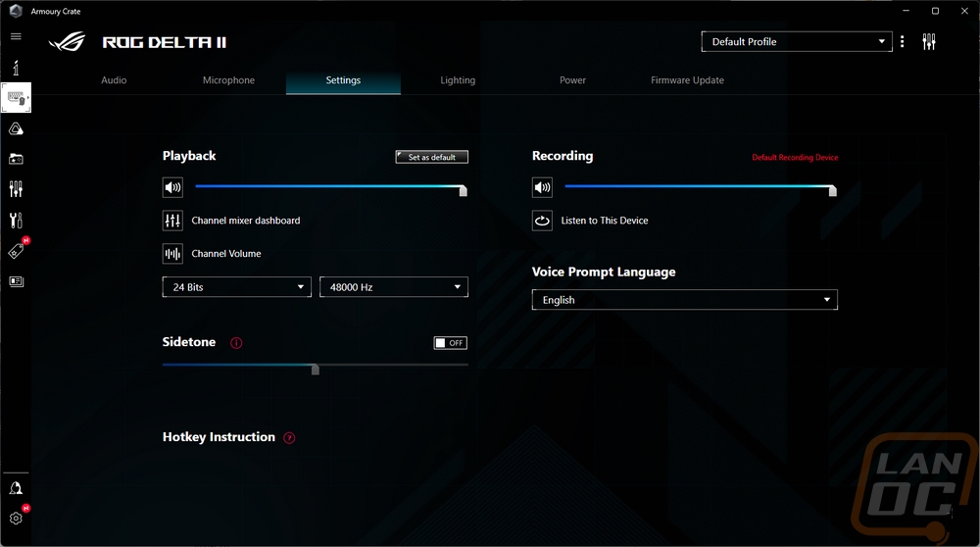The width and height of the screenshot is (980, 547).
Task: Click Armoury Crate title bar icon
Action: pyautogui.click(x=16, y=11)
